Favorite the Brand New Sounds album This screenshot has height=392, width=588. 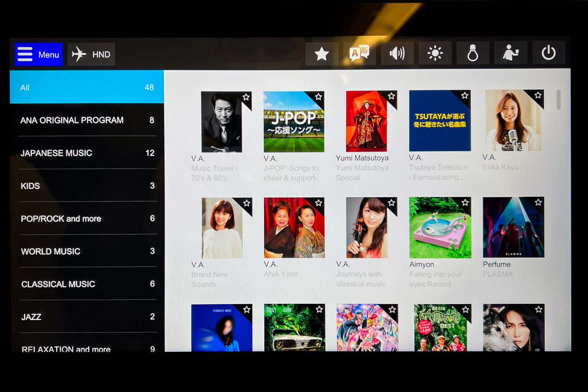247,203
